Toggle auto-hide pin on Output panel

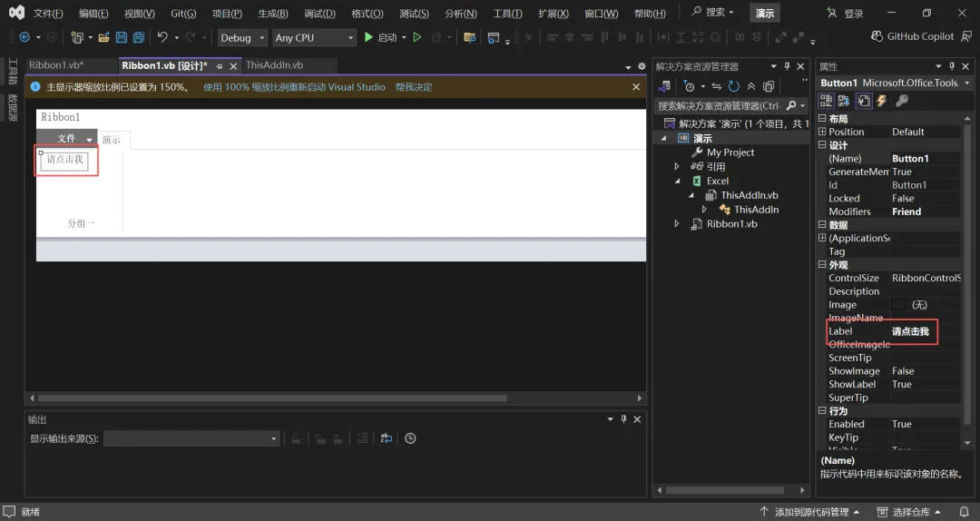(623, 419)
